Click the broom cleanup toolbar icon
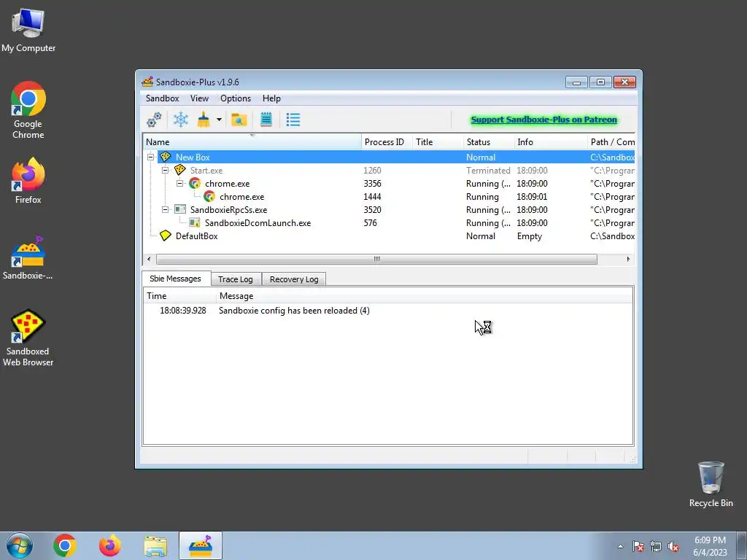Viewport: 747px width, 560px height. point(204,120)
